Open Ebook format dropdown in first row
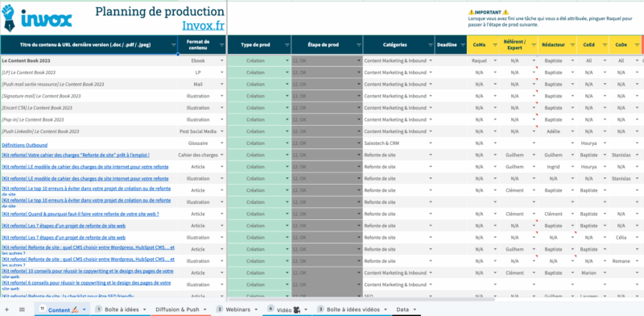The width and height of the screenshot is (644, 316). coord(222,60)
